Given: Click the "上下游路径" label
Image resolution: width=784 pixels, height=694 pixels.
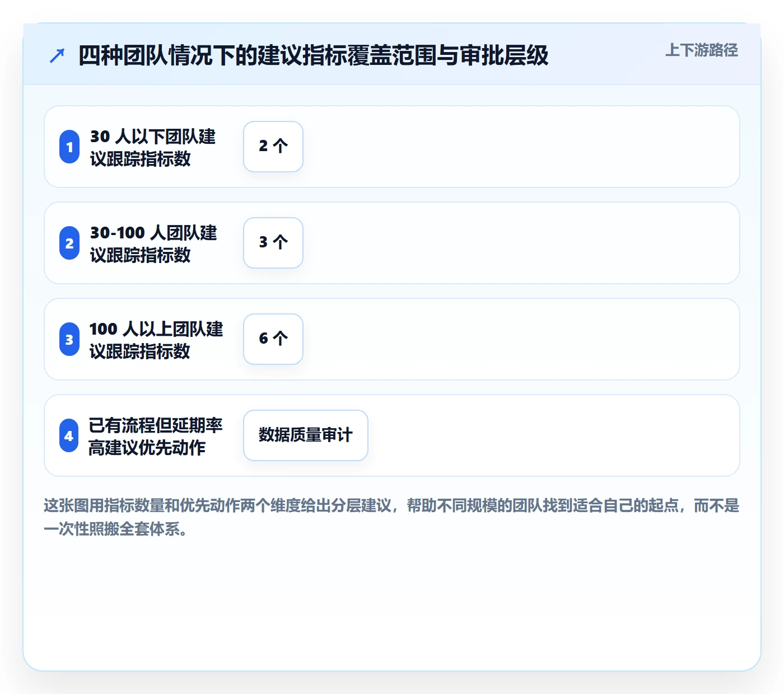Looking at the screenshot, I should pyautogui.click(x=702, y=50).
